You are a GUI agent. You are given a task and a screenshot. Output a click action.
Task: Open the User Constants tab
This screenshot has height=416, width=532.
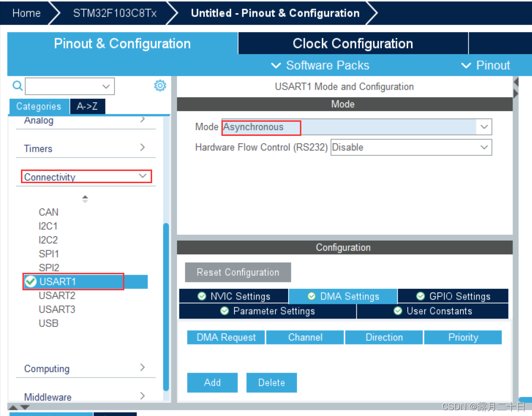pos(433,311)
